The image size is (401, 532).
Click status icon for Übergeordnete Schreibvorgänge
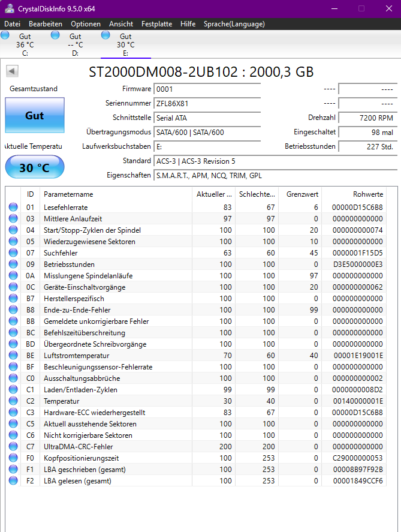click(13, 344)
